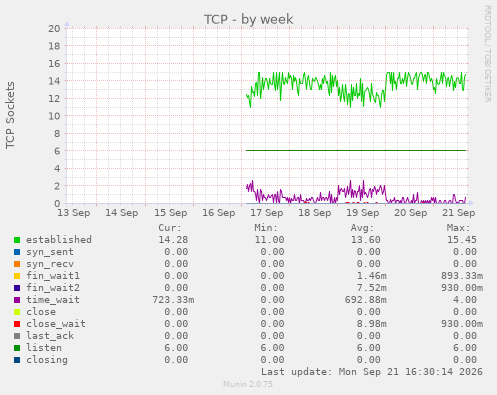Click fin_wait1 average value 1.46m

(x=372, y=276)
